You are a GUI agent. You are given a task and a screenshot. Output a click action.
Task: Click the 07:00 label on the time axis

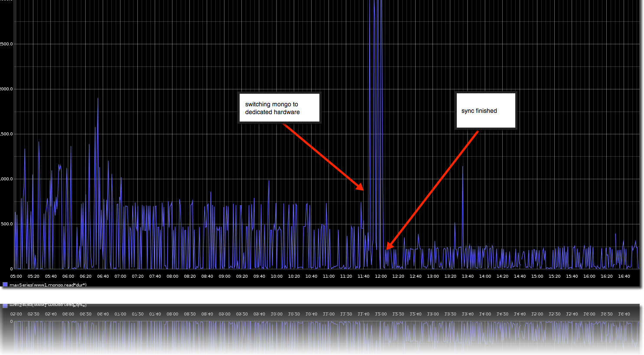pos(120,276)
